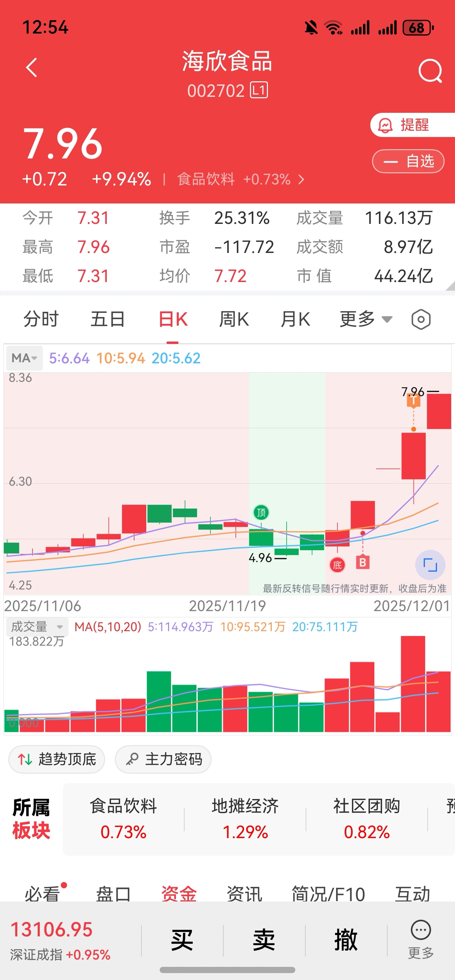Tap the battery status icon
Image resolution: width=455 pixels, height=980 pixels.
click(418, 28)
